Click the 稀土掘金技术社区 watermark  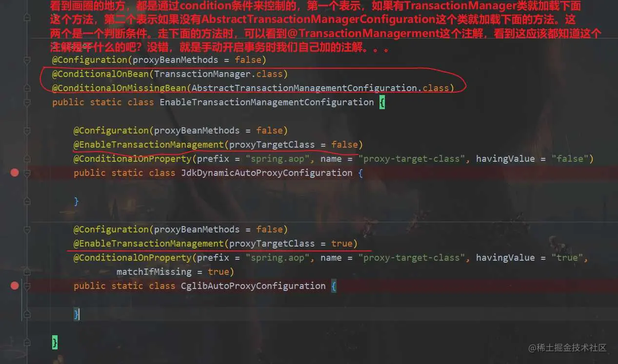pos(568,348)
